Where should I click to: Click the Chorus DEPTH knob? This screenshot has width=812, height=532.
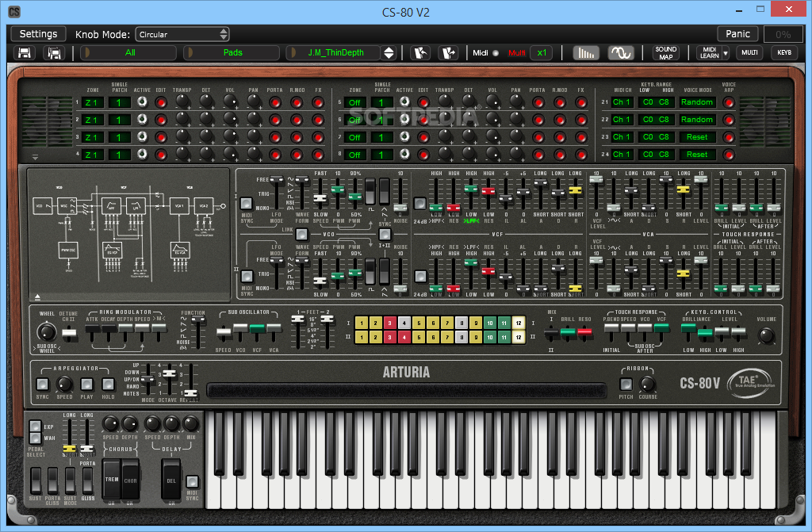129,424
